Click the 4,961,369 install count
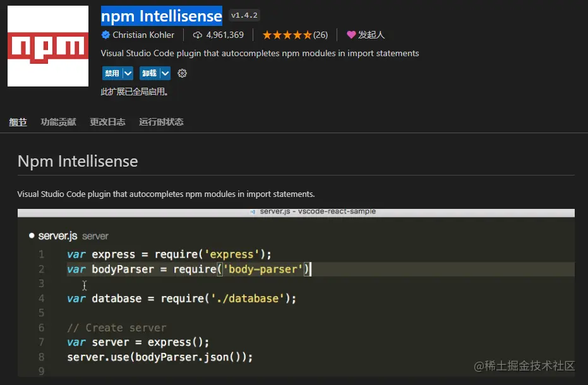This screenshot has height=385, width=588. click(x=225, y=35)
